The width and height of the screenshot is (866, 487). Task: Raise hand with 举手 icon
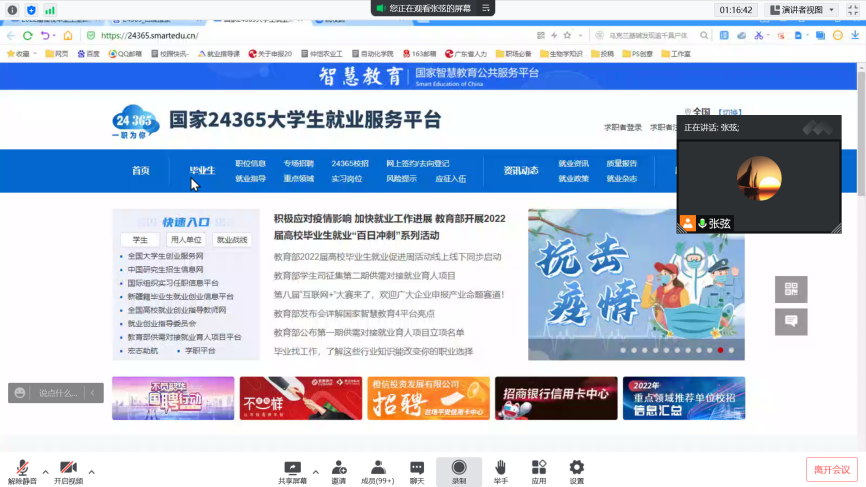pyautogui.click(x=500, y=472)
